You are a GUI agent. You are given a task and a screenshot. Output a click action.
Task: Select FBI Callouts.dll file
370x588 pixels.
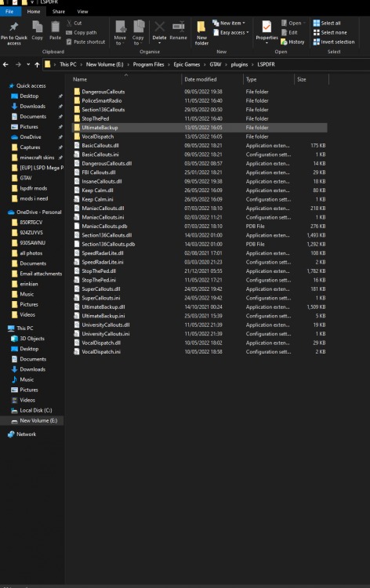point(98,172)
